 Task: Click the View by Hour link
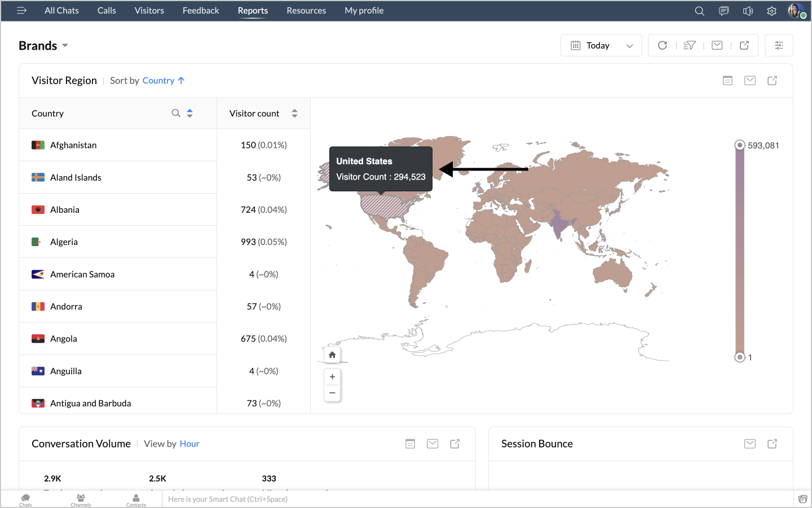tap(189, 444)
